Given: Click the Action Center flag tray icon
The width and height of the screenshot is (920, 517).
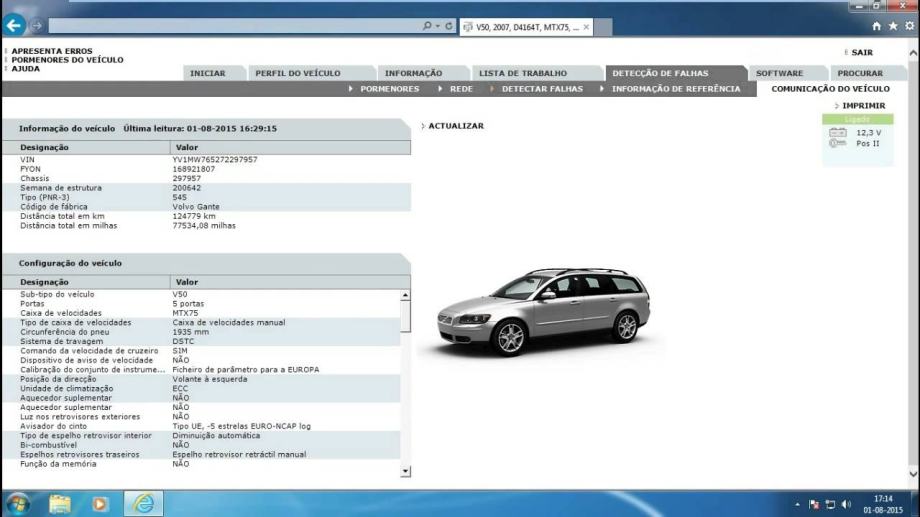Looking at the screenshot, I should tap(814, 504).
